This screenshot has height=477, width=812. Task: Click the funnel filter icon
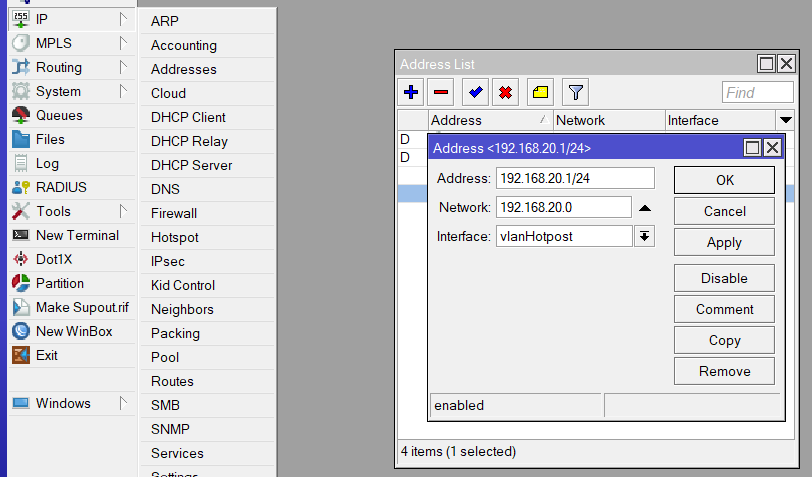575,93
